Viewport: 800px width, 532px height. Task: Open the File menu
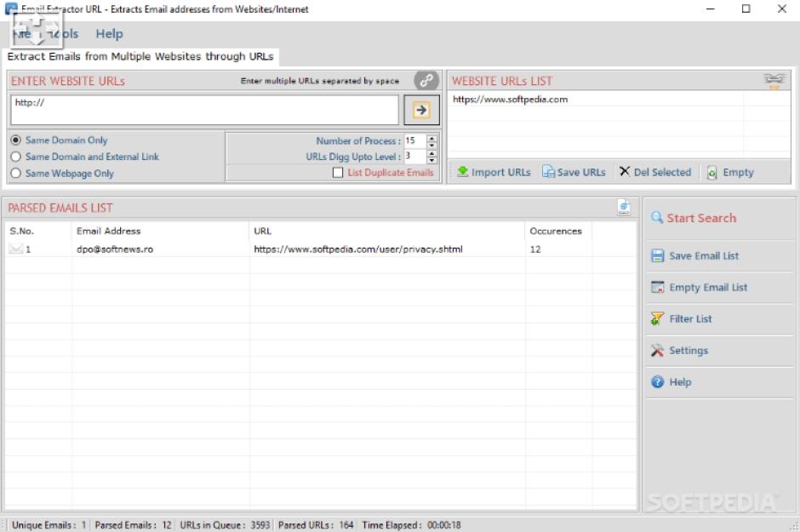[22, 34]
